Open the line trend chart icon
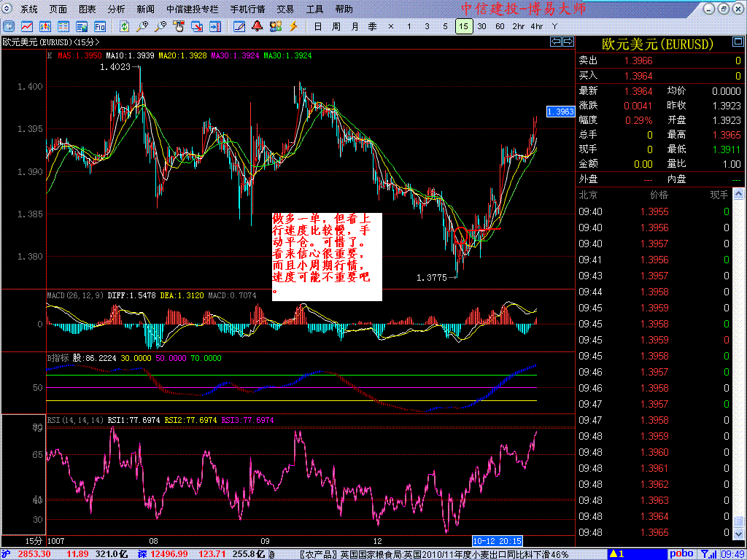Viewport: 747px width, 560px height. 27,26
